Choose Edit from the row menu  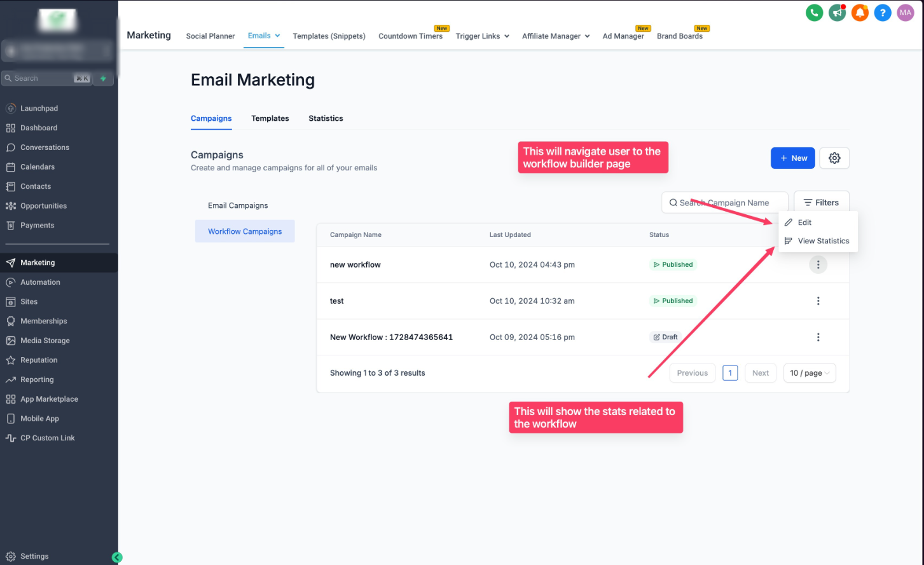(x=818, y=222)
